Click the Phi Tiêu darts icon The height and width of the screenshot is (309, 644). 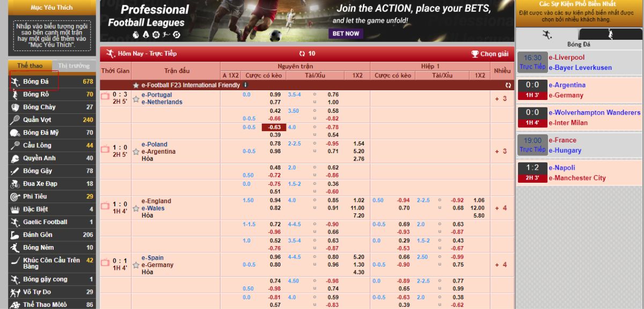(15, 197)
